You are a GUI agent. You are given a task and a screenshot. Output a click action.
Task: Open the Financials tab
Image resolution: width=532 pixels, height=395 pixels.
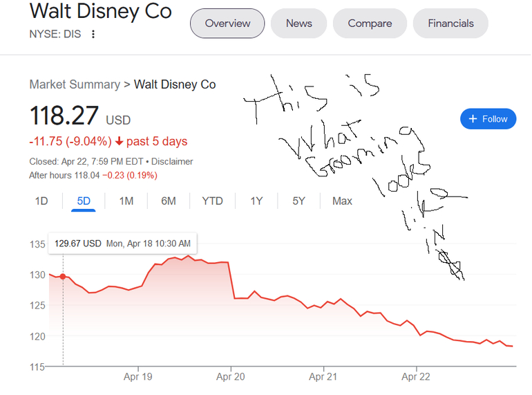click(x=450, y=24)
